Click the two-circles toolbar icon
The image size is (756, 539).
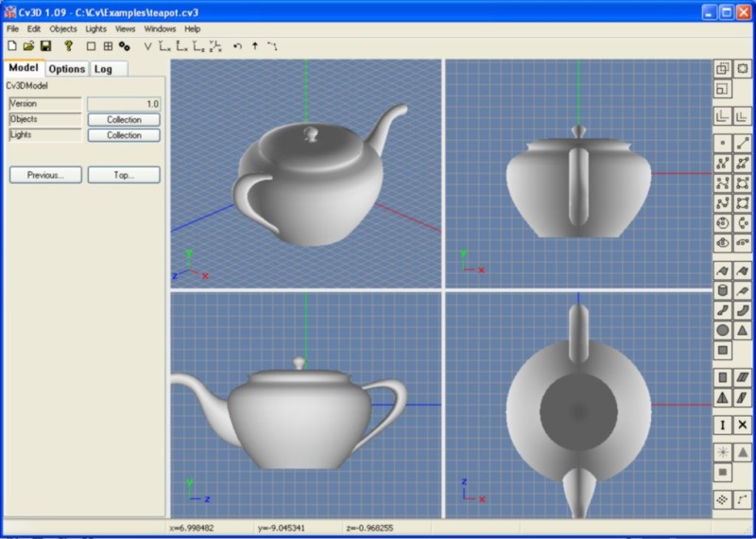coord(125,46)
